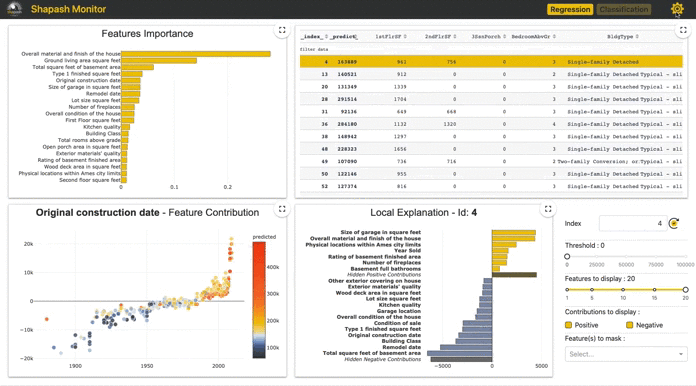
Task: Expand the Local Explanation chart fullscreen
Action: (548, 209)
